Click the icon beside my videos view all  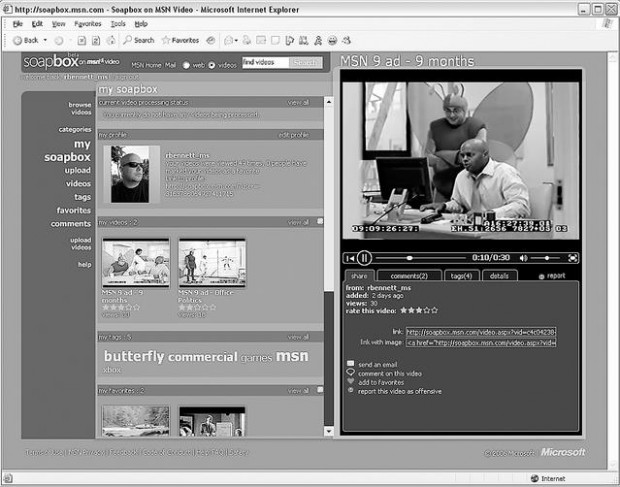coord(320,222)
